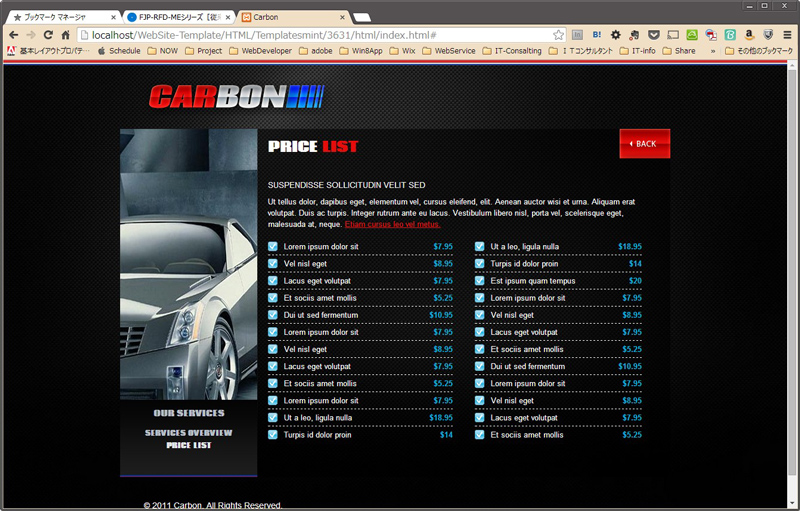The height and width of the screenshot is (511, 800).
Task: Open the Hatena Bookmark B! extension
Action: pyautogui.click(x=596, y=35)
